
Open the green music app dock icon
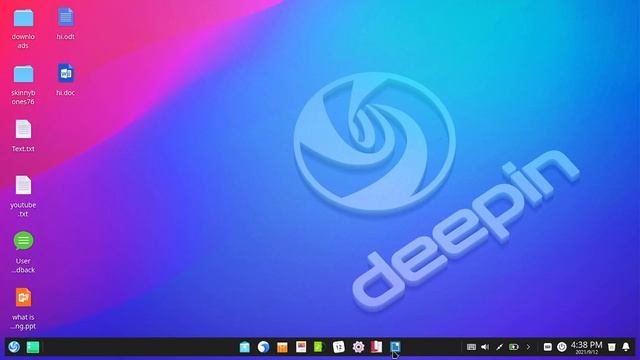coord(320,347)
